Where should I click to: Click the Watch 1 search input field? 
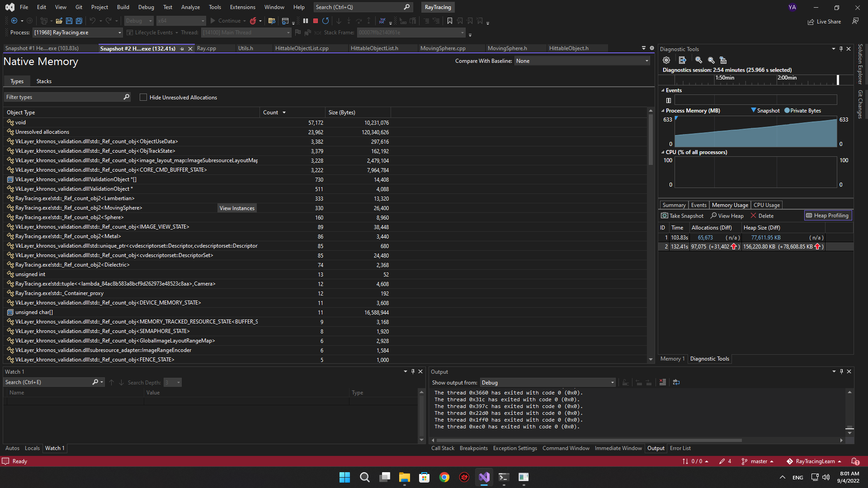coord(47,382)
